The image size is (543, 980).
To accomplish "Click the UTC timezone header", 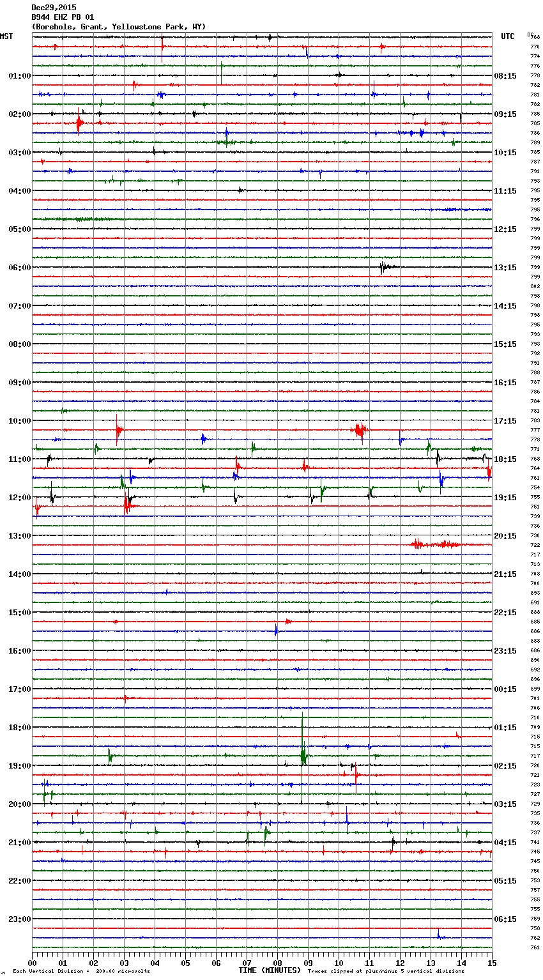I will point(508,36).
